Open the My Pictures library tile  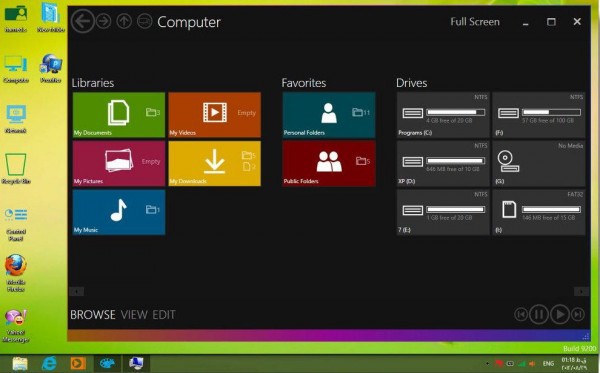tap(119, 163)
